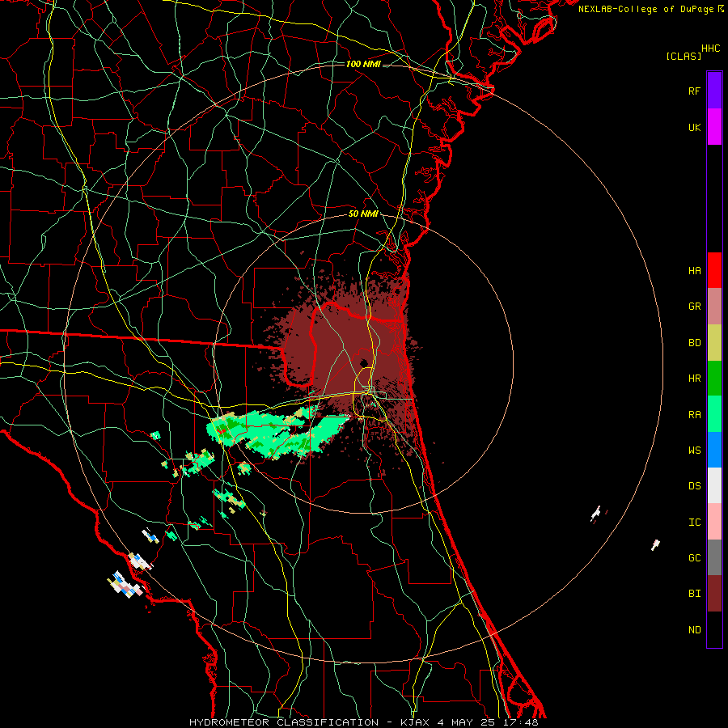This screenshot has width=728, height=728.
Task: Click the ND black legend swatch
Action: pyautogui.click(x=714, y=629)
